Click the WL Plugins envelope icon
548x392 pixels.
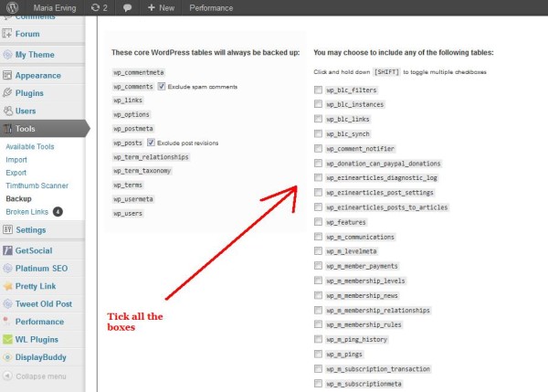click(7, 339)
